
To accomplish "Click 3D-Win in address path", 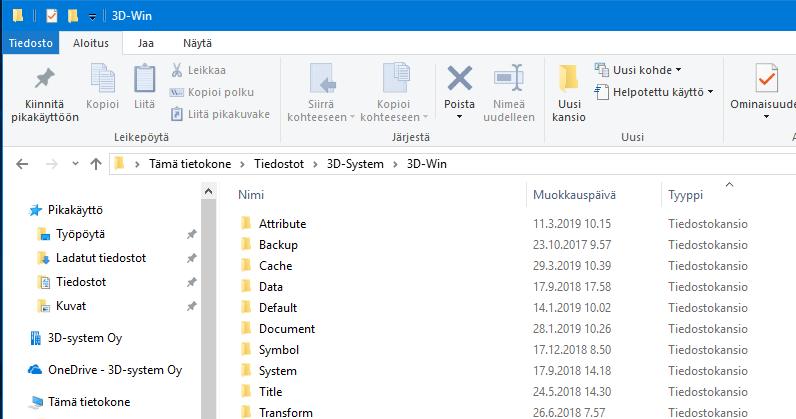I will (x=426, y=164).
